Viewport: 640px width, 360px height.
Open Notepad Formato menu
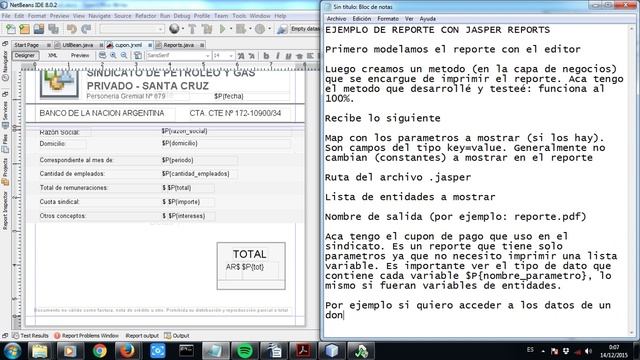pyautogui.click(x=388, y=19)
